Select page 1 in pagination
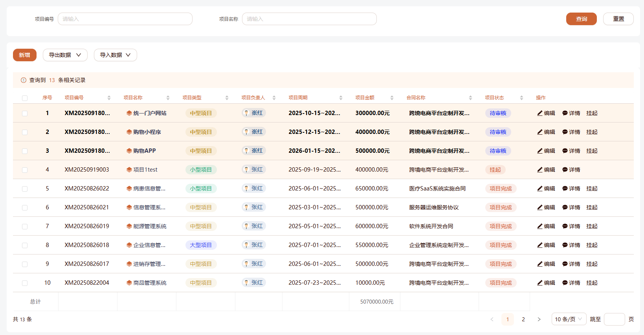The width and height of the screenshot is (644, 335). (x=508, y=319)
